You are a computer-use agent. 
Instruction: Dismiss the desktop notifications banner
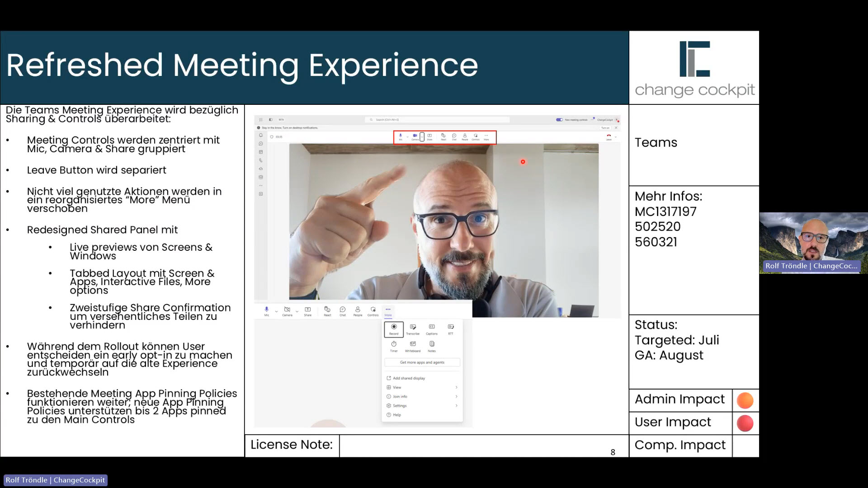point(616,128)
